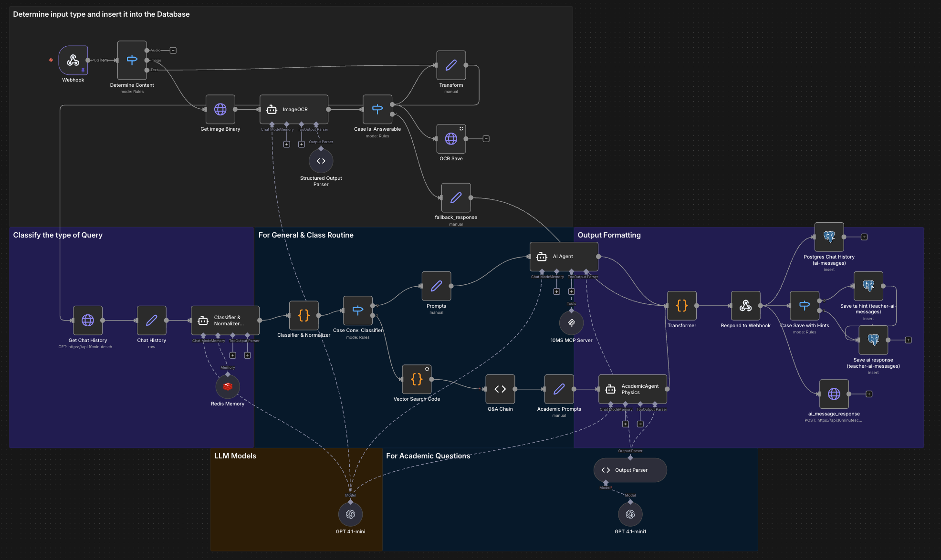The height and width of the screenshot is (560, 941).
Task: Add Memory sub-node to ImageOCR
Action: click(x=287, y=145)
